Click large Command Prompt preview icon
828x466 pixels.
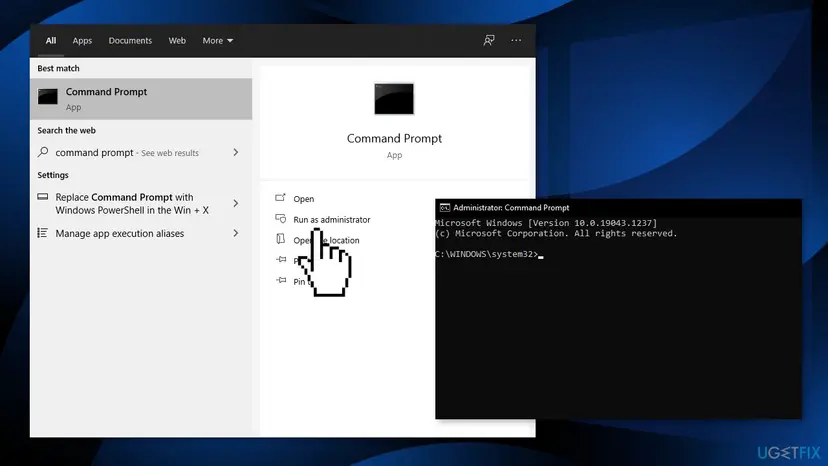[x=394, y=99]
